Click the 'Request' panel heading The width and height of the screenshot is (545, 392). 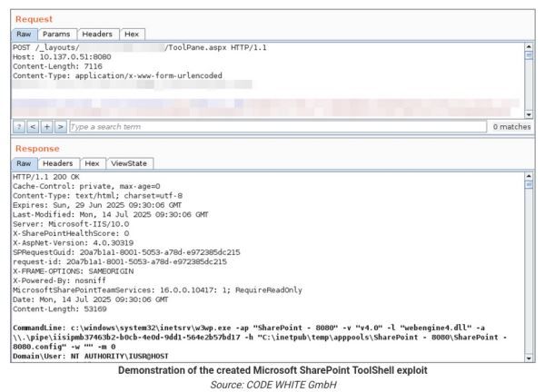35,19
